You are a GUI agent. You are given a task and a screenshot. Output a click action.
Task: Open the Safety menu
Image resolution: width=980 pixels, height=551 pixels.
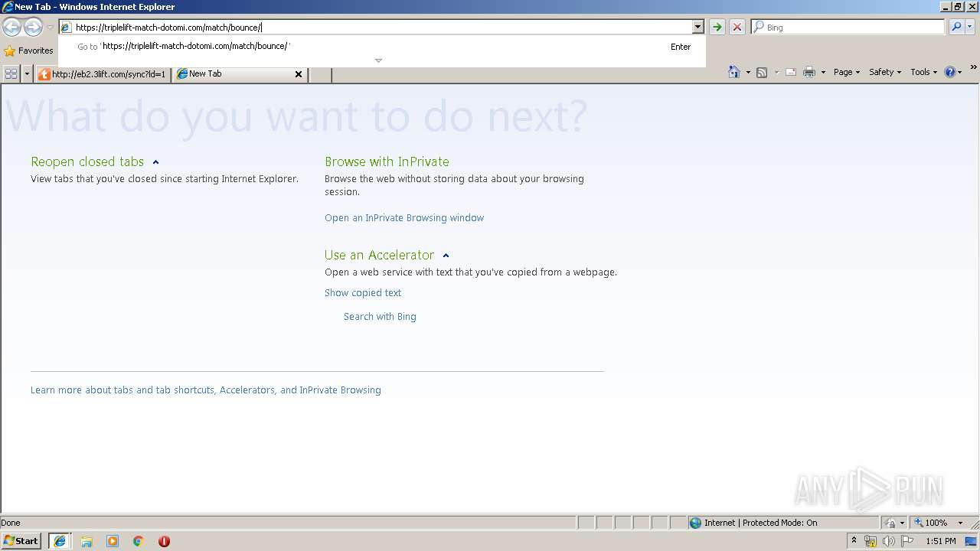pyautogui.click(x=884, y=72)
